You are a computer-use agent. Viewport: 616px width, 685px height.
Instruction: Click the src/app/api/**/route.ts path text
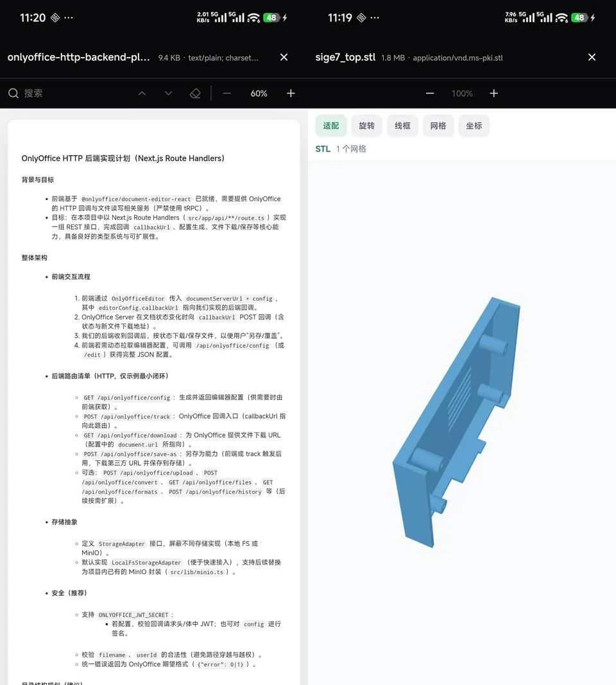point(226,217)
